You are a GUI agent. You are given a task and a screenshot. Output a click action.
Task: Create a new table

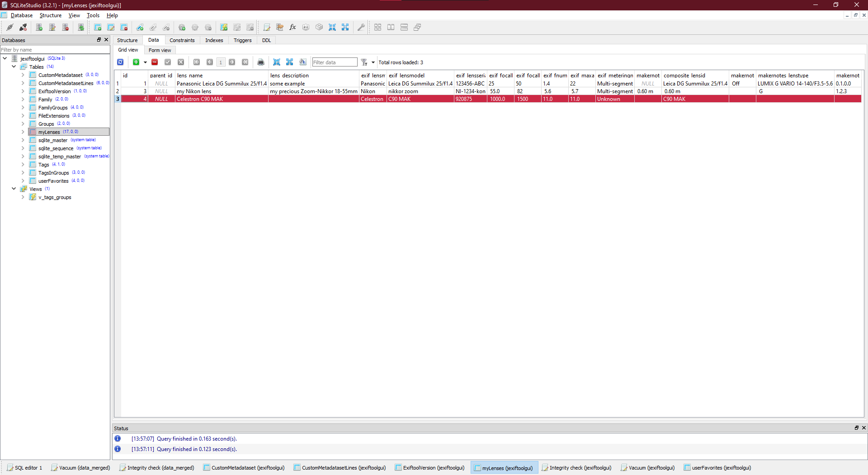tap(98, 27)
